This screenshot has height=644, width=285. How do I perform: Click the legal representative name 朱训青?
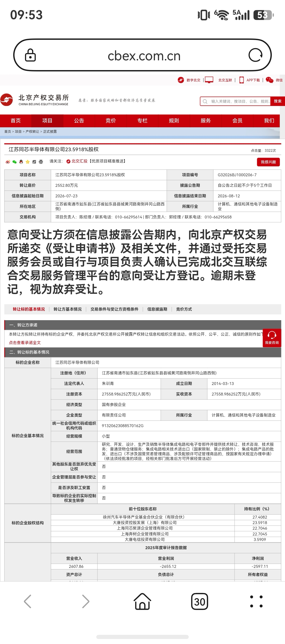108,383
